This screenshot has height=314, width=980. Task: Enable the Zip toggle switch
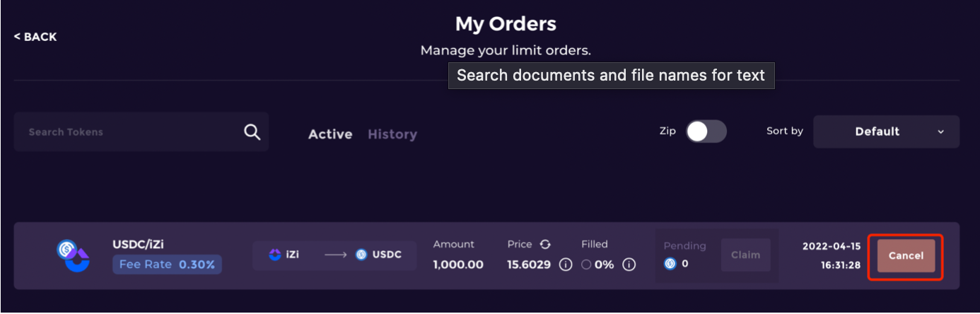(706, 132)
